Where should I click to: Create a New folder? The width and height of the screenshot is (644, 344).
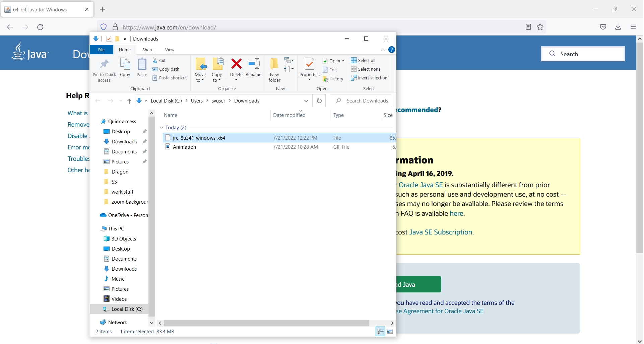pos(274,70)
